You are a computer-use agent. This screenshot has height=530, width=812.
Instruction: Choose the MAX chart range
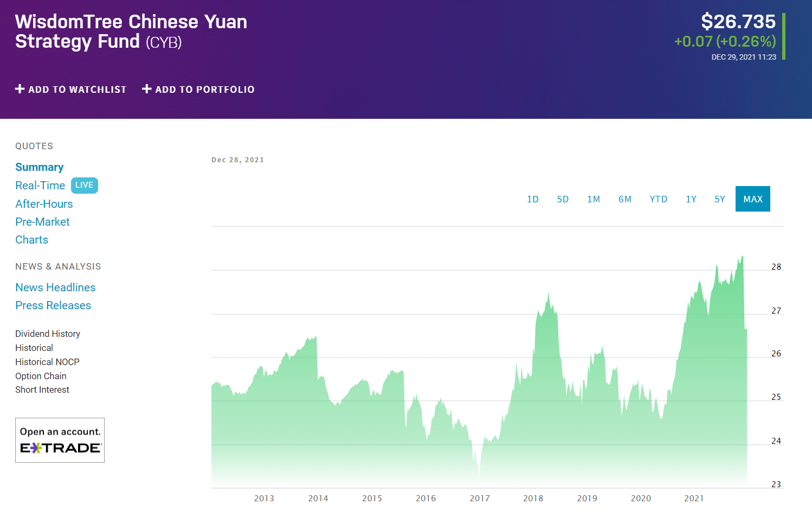point(753,199)
